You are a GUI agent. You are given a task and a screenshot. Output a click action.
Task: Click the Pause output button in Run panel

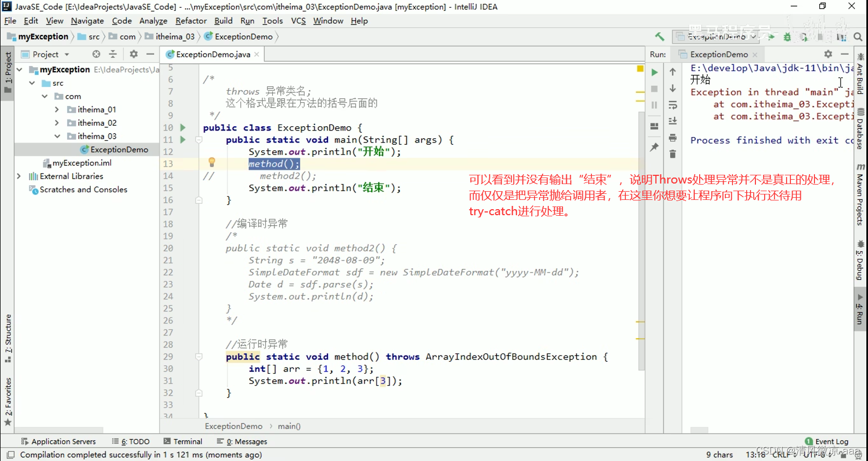coord(654,105)
